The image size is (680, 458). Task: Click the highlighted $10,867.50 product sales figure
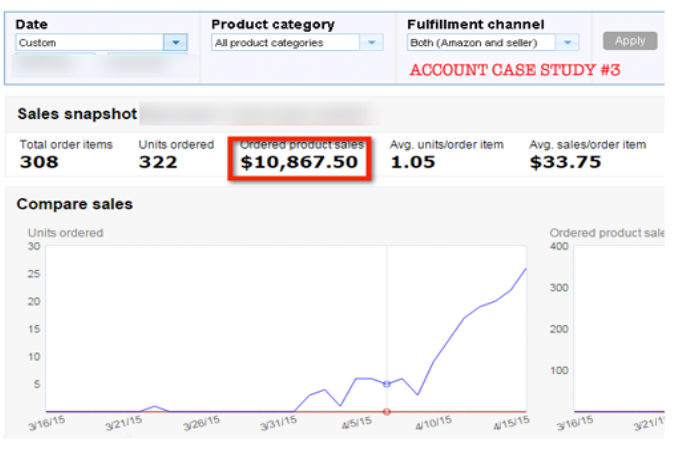[x=299, y=162]
